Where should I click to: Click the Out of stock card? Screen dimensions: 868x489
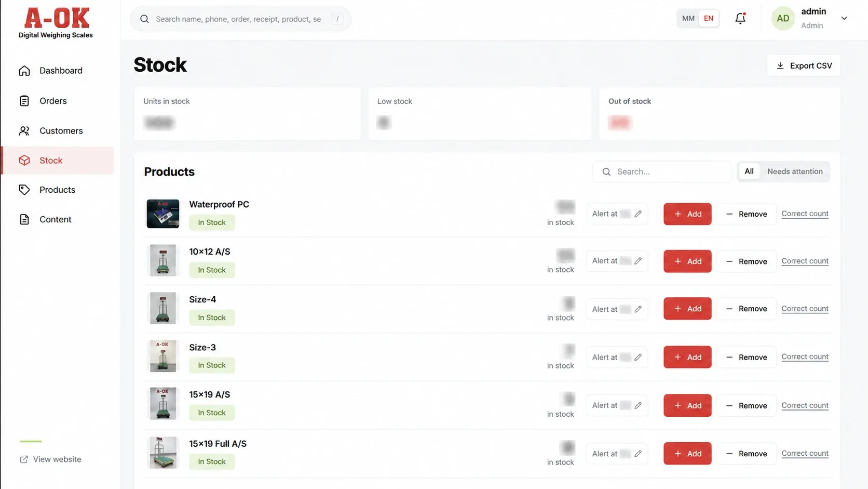coord(720,114)
